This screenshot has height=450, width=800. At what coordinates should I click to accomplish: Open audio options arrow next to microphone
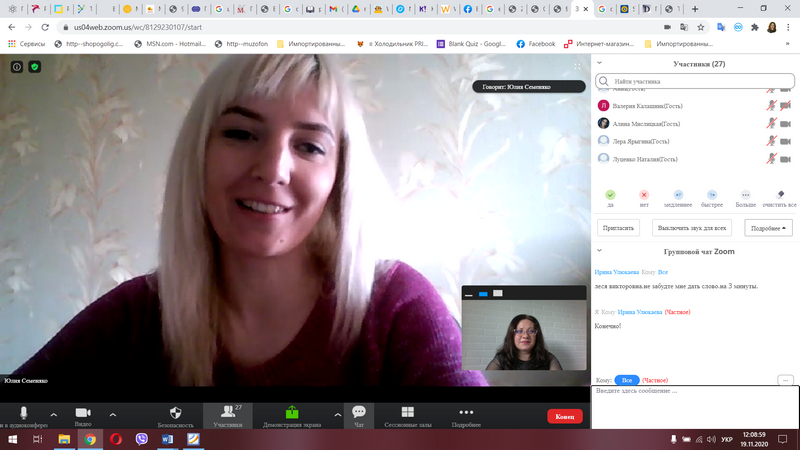point(54,415)
